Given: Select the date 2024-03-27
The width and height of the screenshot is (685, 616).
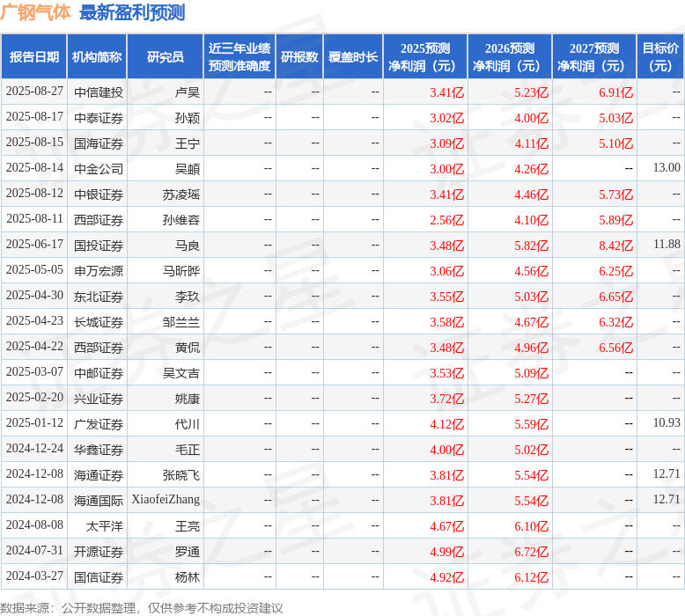Looking at the screenshot, I should pos(34,576).
